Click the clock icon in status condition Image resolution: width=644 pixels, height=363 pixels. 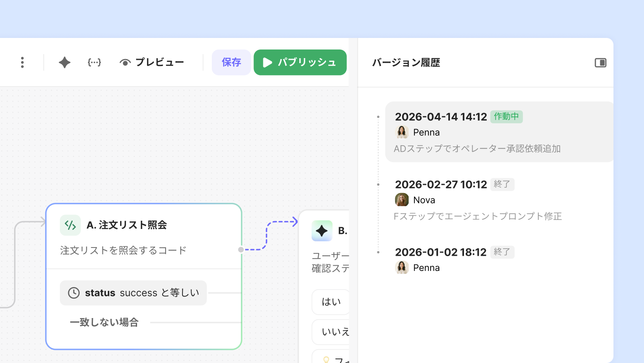(x=73, y=293)
